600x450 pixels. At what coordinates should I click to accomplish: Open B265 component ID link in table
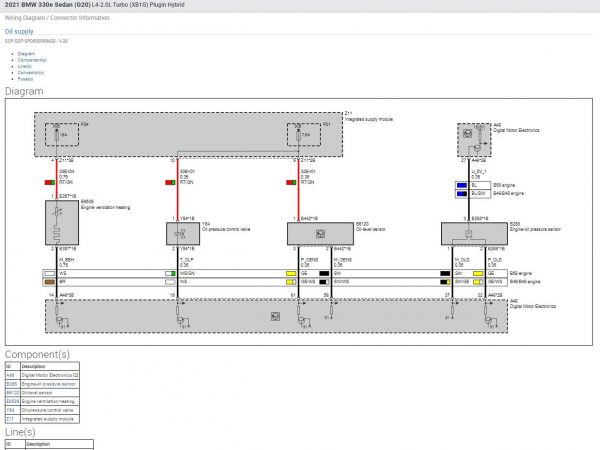tap(11, 384)
